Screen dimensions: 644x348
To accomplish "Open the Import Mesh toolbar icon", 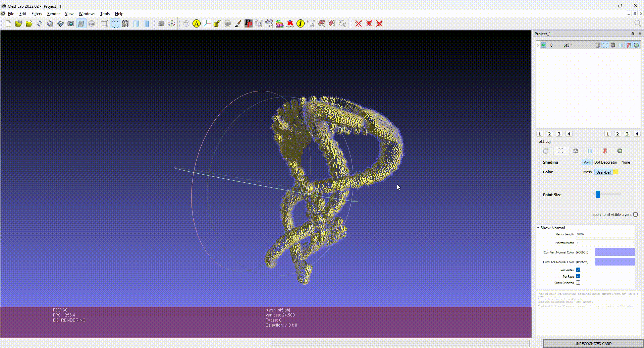I will pyautogui.click(x=29, y=23).
